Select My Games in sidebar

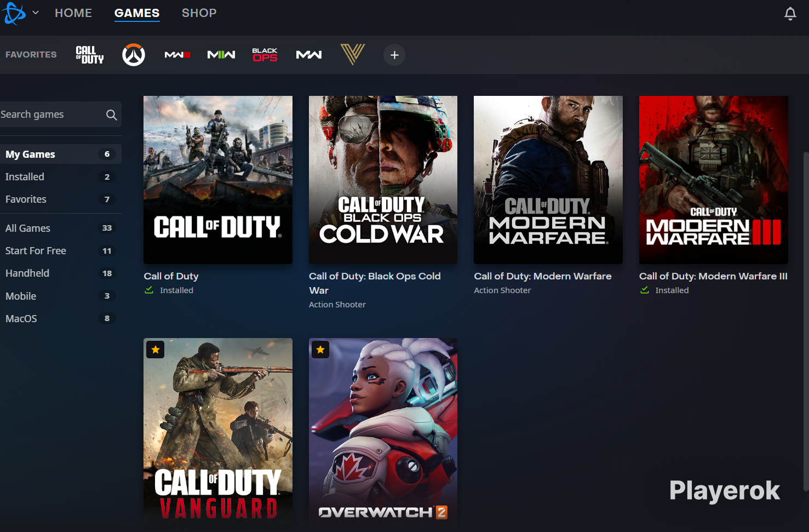point(61,155)
